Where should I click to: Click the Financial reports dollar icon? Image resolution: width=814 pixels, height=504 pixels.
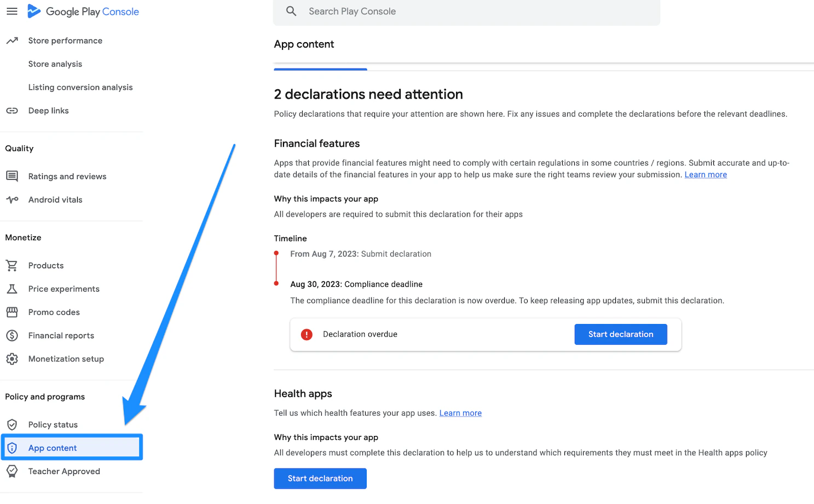12,335
